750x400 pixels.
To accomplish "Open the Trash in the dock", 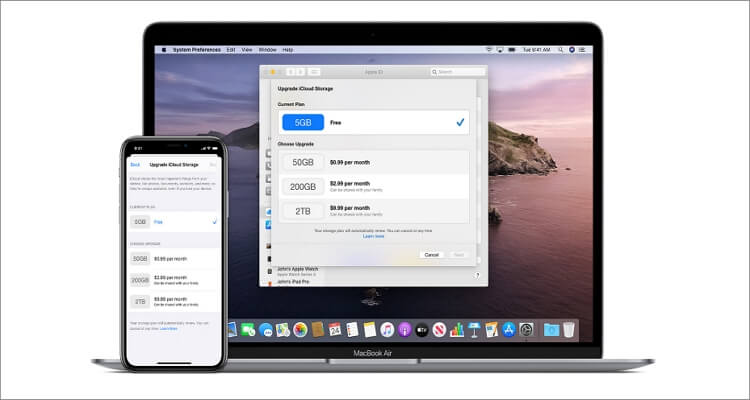I will pyautogui.click(x=568, y=330).
